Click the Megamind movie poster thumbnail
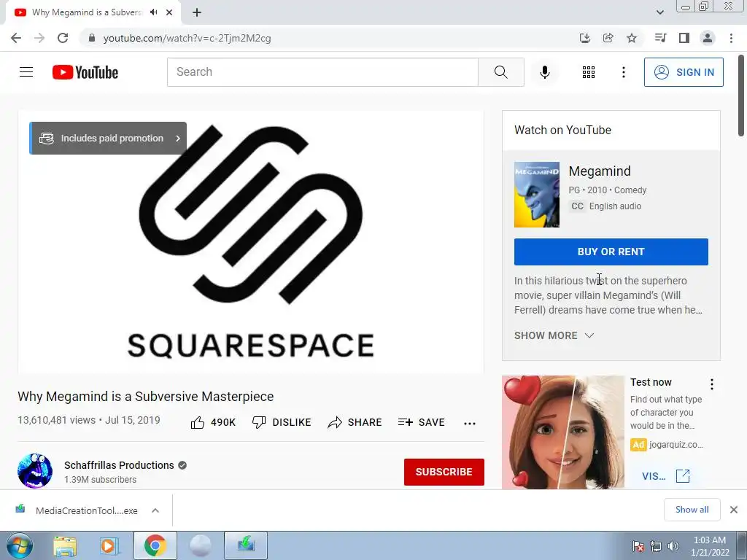 click(x=537, y=195)
